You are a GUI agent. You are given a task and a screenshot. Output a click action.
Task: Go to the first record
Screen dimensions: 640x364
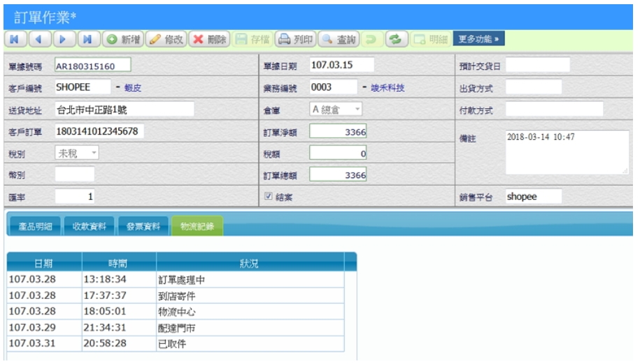coord(15,40)
